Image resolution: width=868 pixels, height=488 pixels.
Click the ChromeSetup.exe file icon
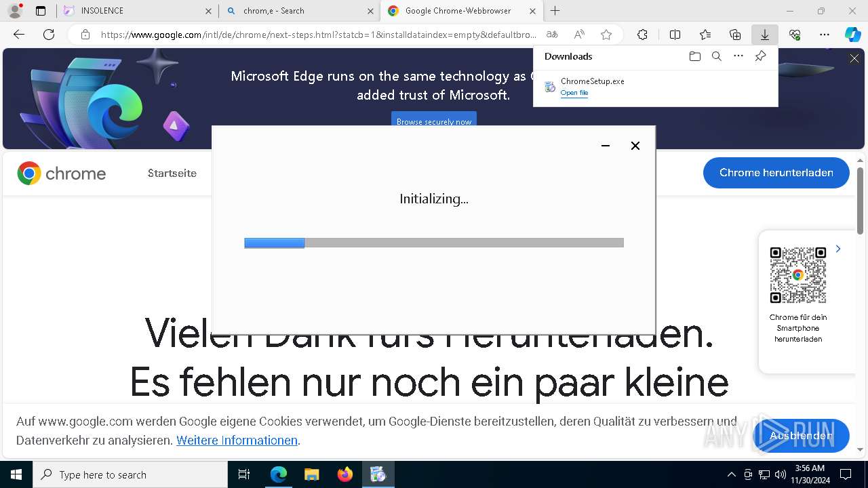pos(550,87)
